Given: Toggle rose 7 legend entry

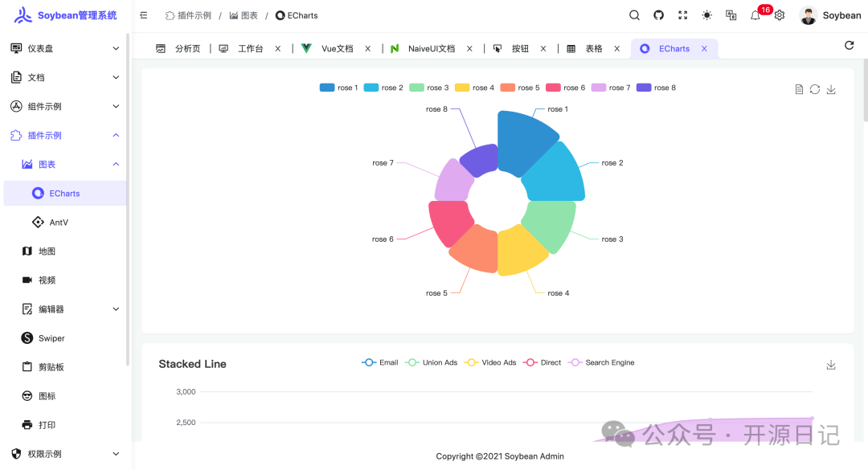Looking at the screenshot, I should 611,88.
